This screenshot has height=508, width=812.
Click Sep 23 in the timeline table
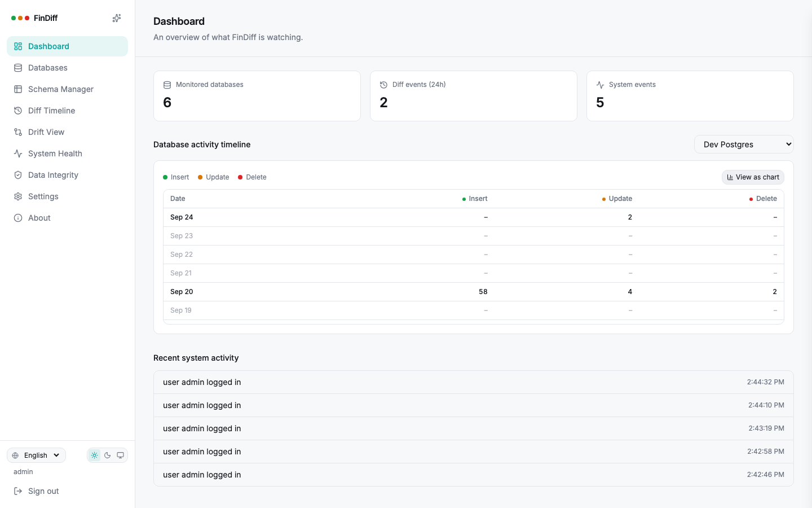182,236
